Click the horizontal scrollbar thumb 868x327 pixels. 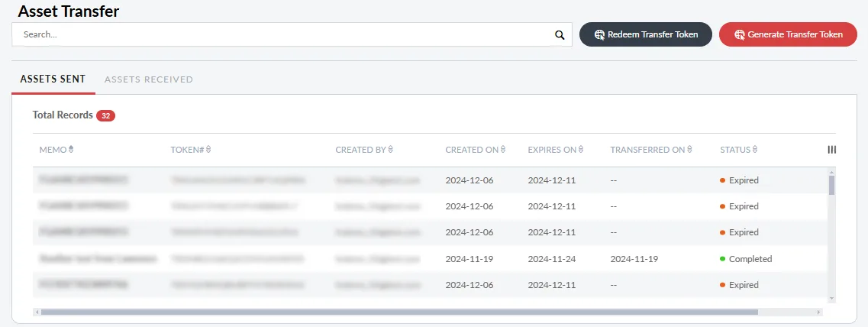pyautogui.click(x=397, y=312)
